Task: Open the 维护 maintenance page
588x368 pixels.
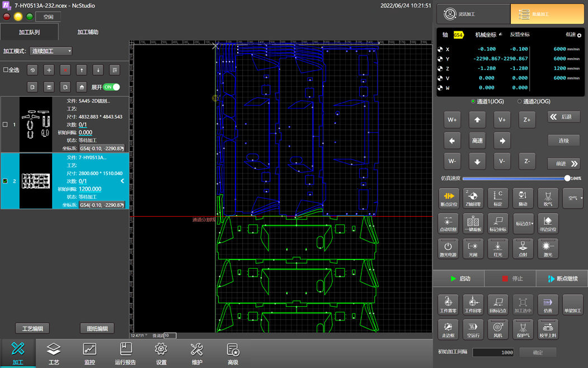Action: tap(196, 353)
